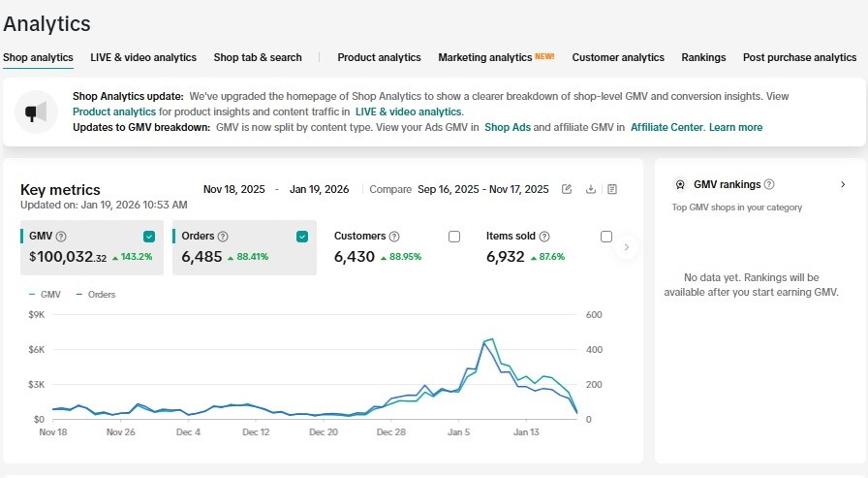The width and height of the screenshot is (868, 478).
Task: Open the Marketing analytics tab
Action: pos(485,57)
